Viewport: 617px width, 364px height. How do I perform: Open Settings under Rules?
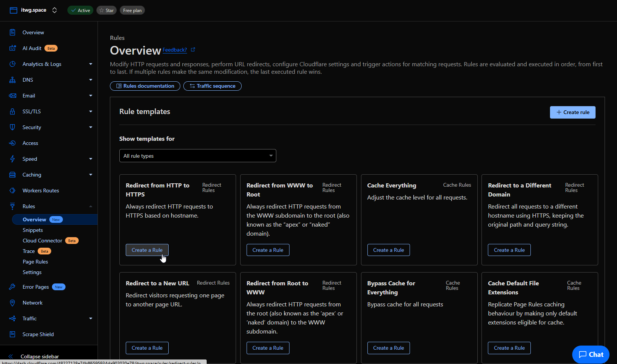[x=32, y=272]
